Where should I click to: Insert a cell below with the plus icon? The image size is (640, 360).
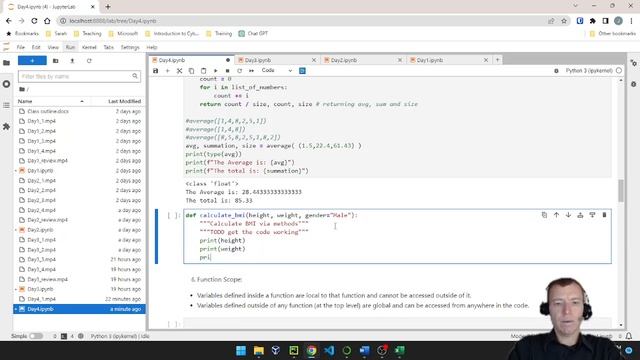167,71
